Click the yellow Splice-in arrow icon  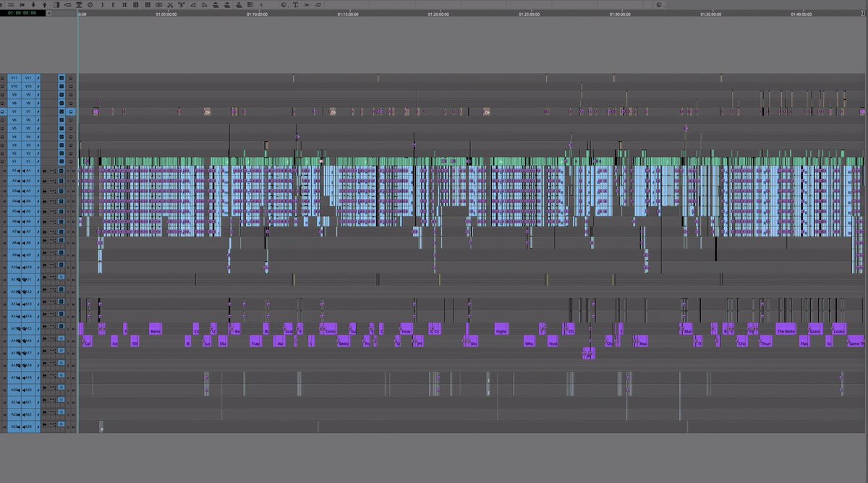[216, 4]
